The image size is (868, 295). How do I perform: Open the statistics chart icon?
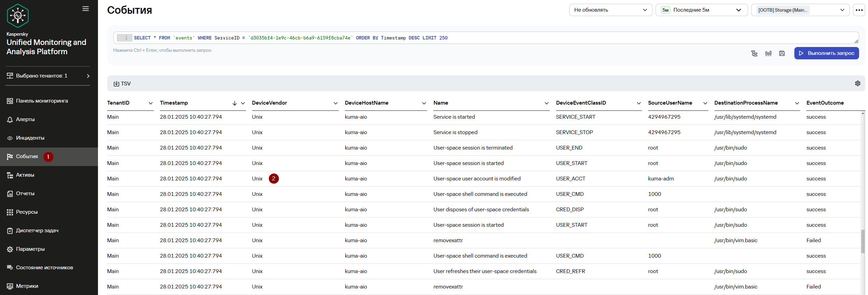pos(768,53)
